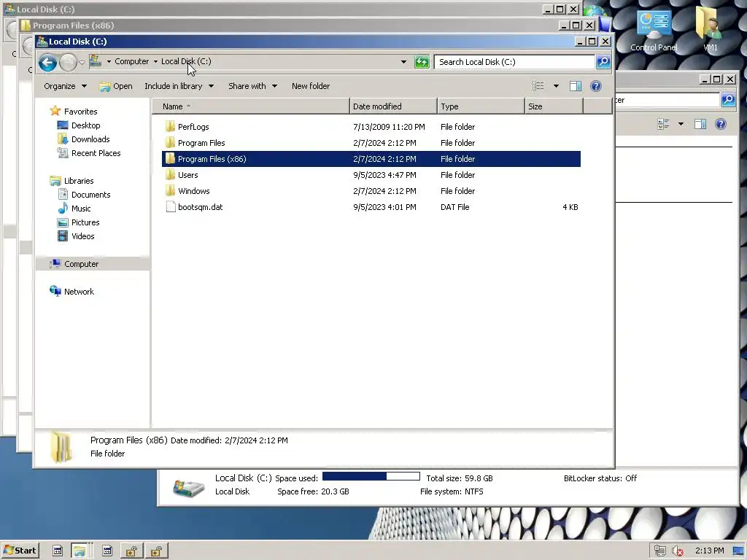Click Local Disk drive icon in bottom details pane
This screenshot has width=747, height=560.
(187, 487)
